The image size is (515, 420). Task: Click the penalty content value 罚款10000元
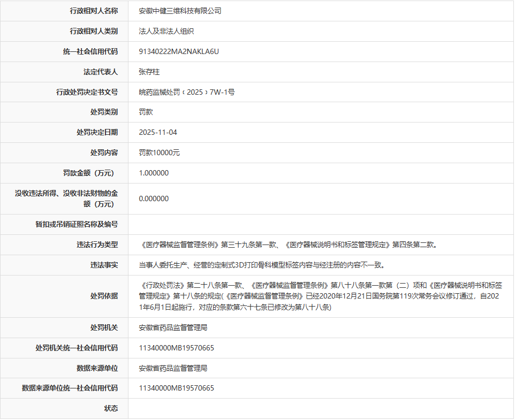pyautogui.click(x=159, y=152)
